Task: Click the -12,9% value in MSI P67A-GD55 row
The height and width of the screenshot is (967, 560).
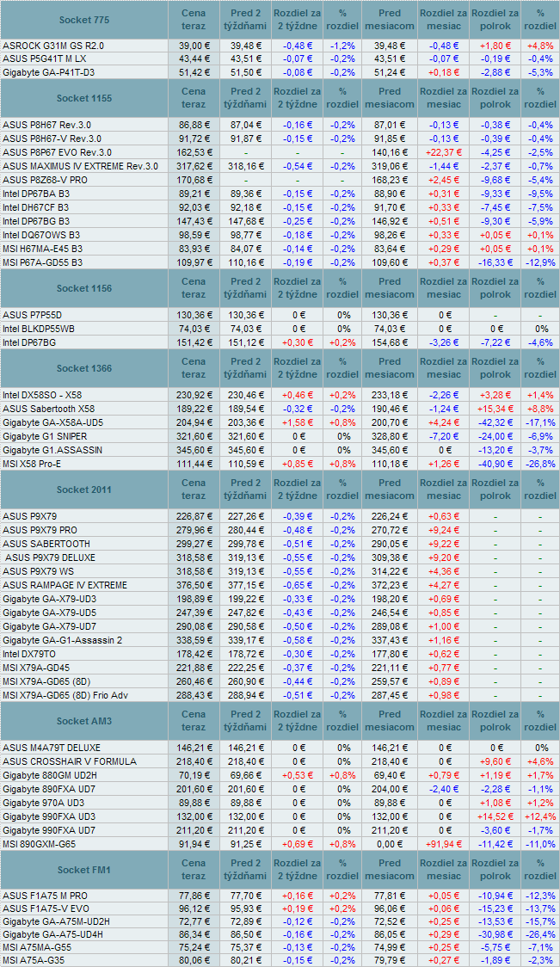Action: point(539,262)
